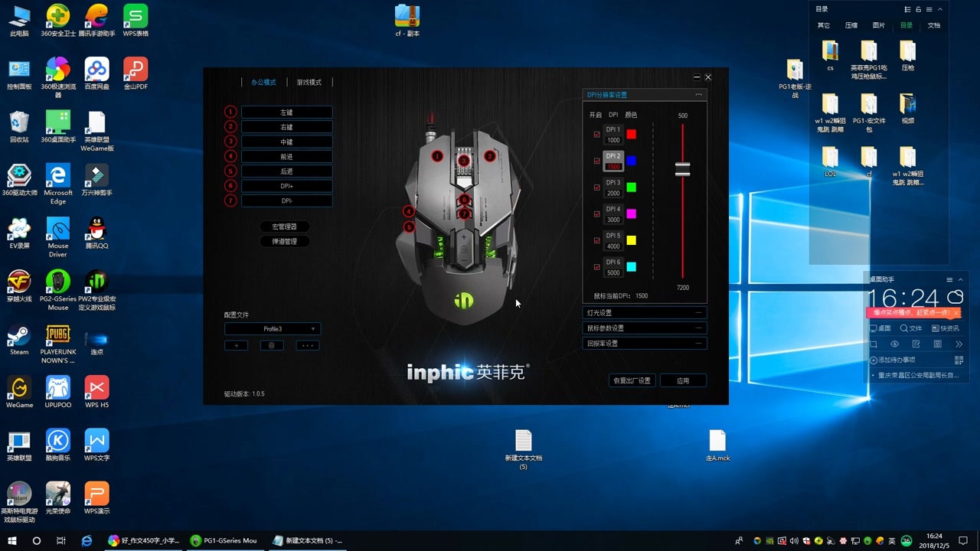Open 360安全卫士 desktop icon
Viewport: 980px width, 551px height.
click(57, 21)
